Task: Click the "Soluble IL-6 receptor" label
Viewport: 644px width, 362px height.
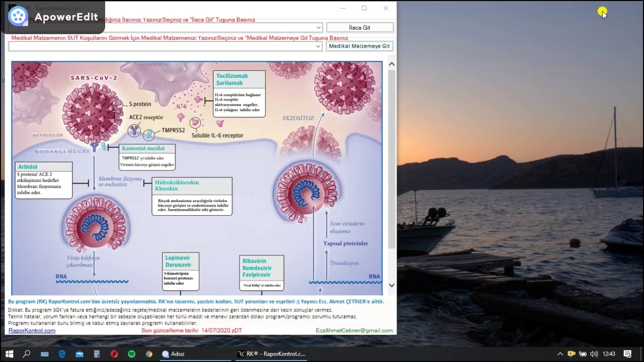Action: [x=217, y=135]
